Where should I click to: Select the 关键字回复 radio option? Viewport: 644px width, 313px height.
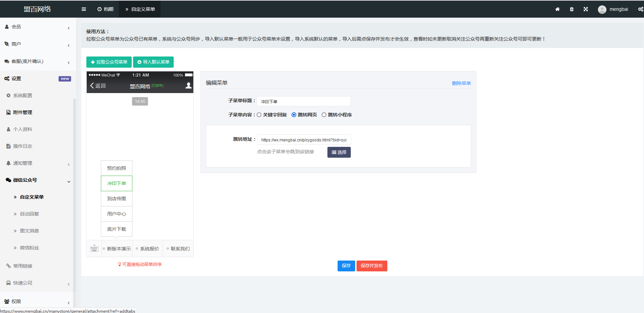259,115
